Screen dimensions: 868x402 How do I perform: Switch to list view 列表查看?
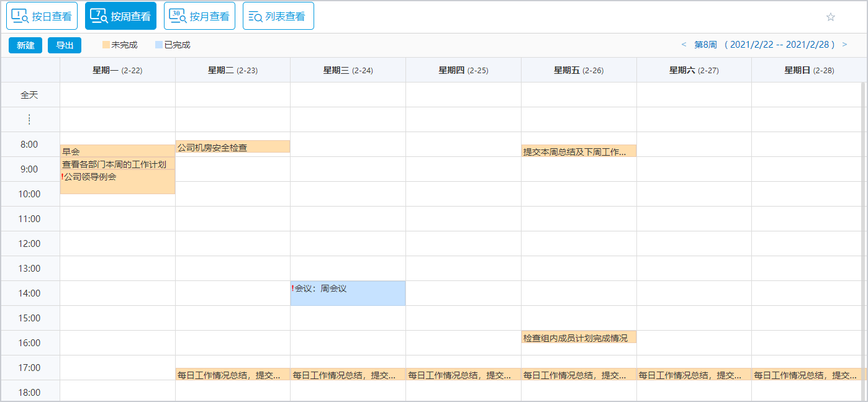278,16
